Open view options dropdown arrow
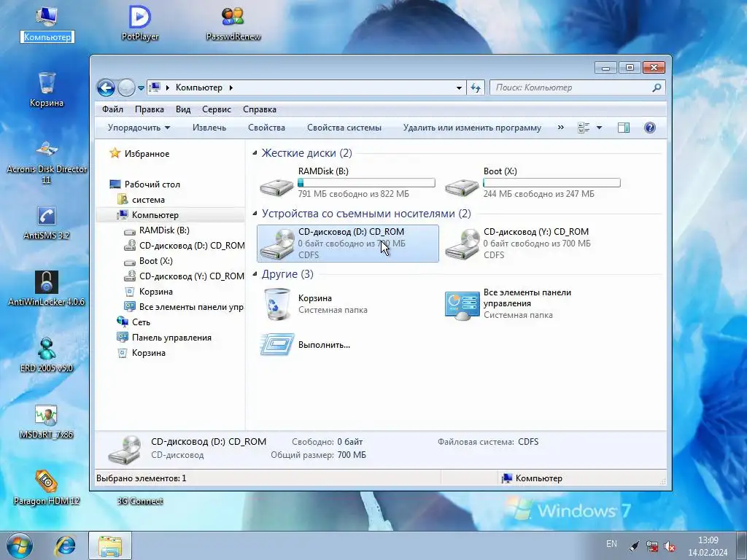 point(600,128)
